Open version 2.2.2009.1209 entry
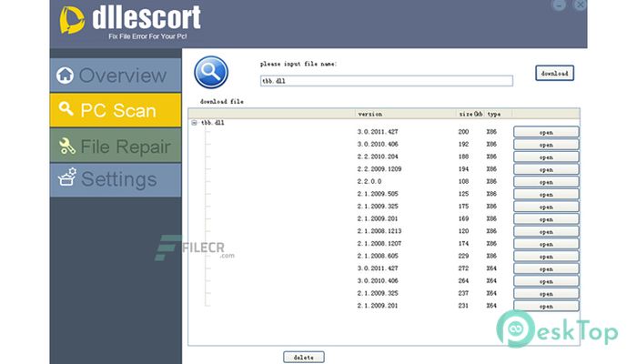This screenshot has height=364, width=637. [546, 169]
